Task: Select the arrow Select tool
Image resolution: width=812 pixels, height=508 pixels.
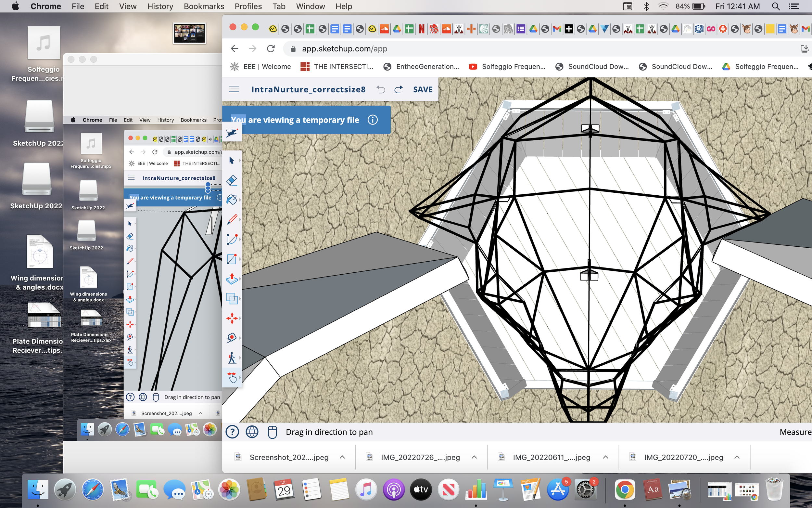Action: [232, 161]
